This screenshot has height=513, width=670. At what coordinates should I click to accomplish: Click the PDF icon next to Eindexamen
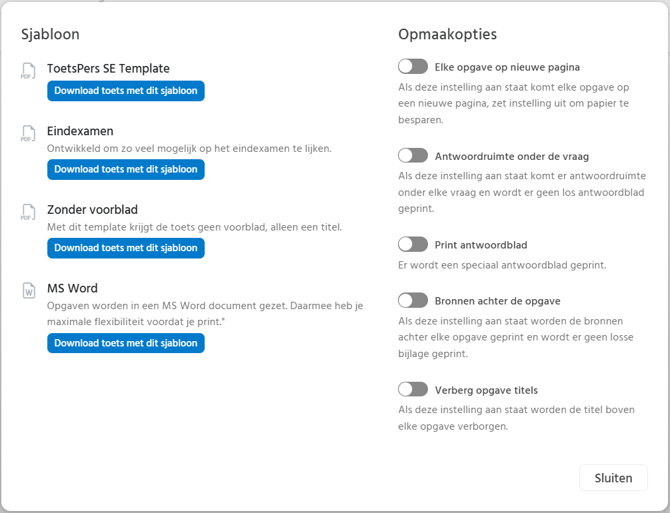point(27,133)
